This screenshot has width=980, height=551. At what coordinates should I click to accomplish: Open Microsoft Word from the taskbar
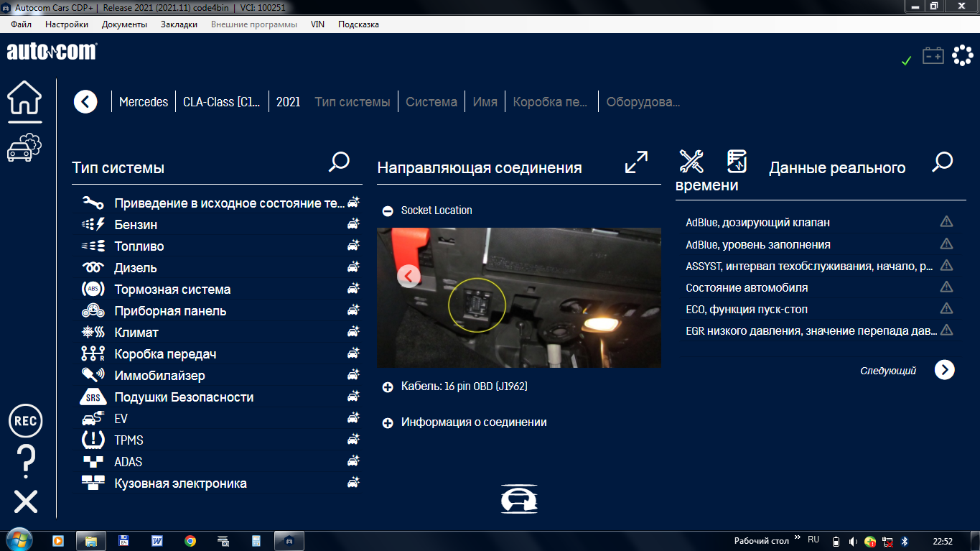click(x=157, y=541)
